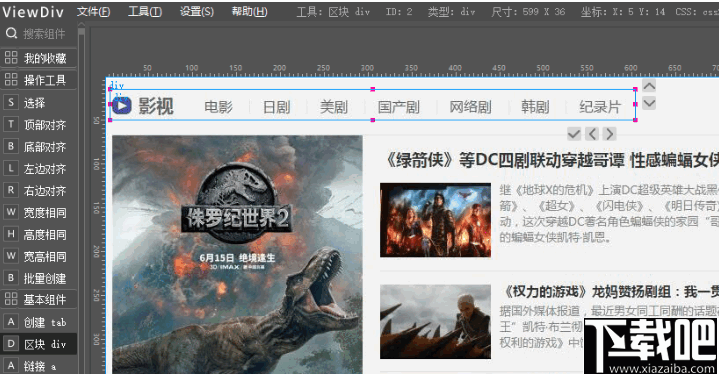Click the 影视 play logo icon
This screenshot has height=374, width=719.
[x=122, y=106]
